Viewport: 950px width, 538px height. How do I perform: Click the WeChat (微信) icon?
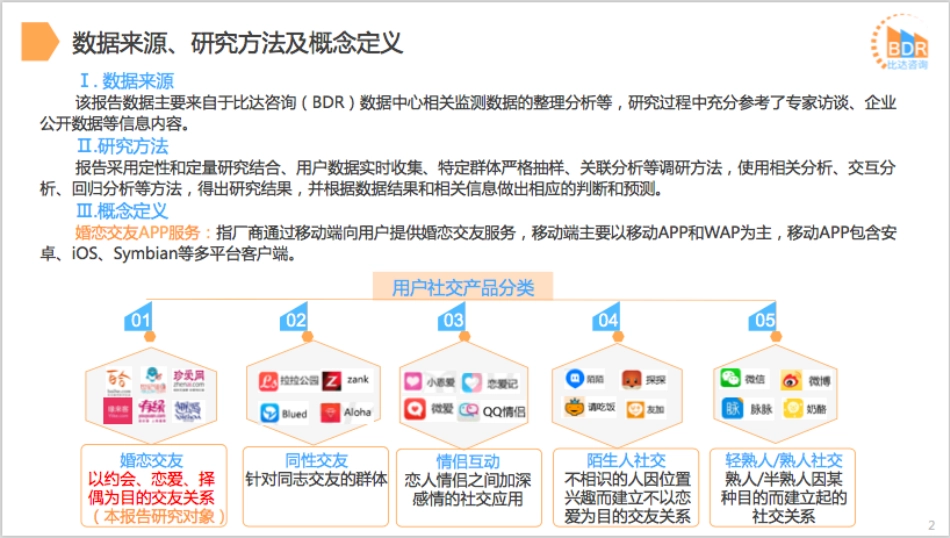(x=730, y=378)
